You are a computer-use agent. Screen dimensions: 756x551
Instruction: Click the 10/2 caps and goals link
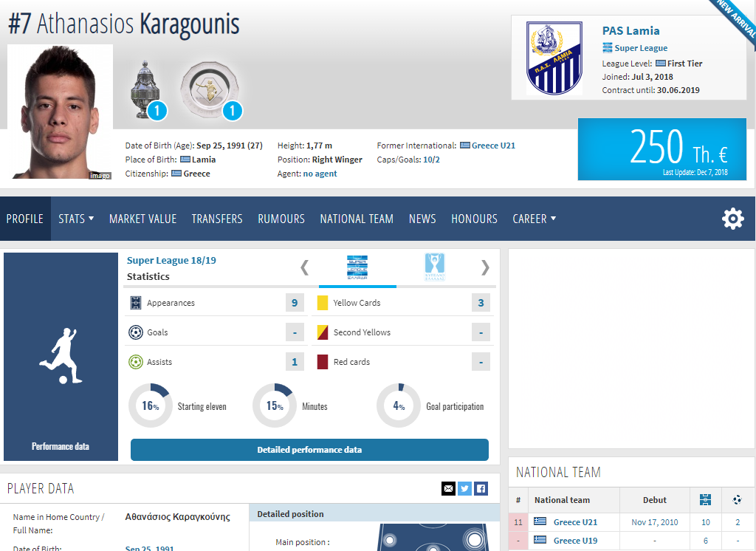[431, 160]
